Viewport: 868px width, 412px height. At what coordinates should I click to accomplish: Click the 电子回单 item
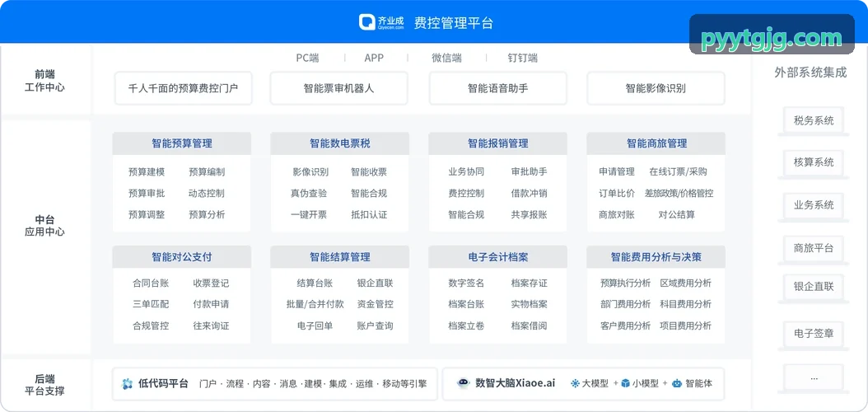pos(315,325)
